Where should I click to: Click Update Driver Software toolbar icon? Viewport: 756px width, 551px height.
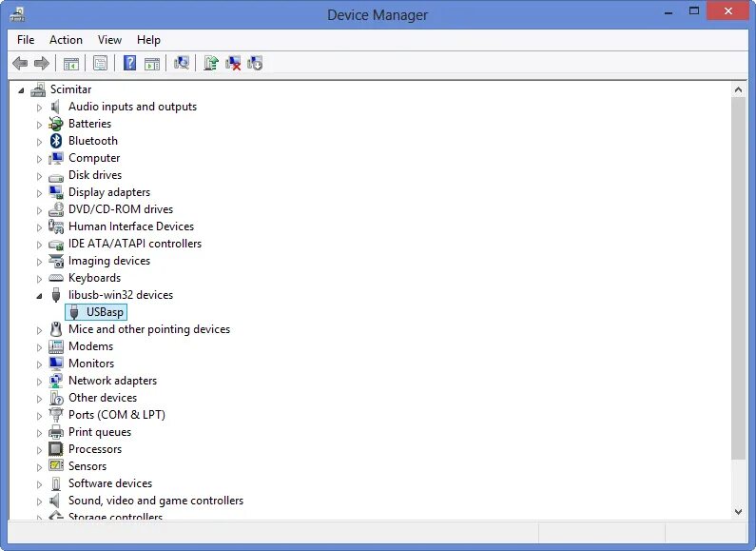click(x=211, y=63)
